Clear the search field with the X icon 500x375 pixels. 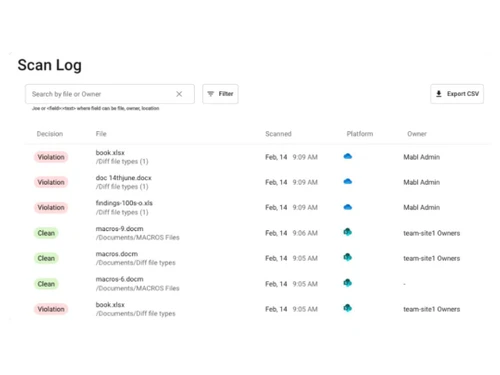[x=179, y=94]
